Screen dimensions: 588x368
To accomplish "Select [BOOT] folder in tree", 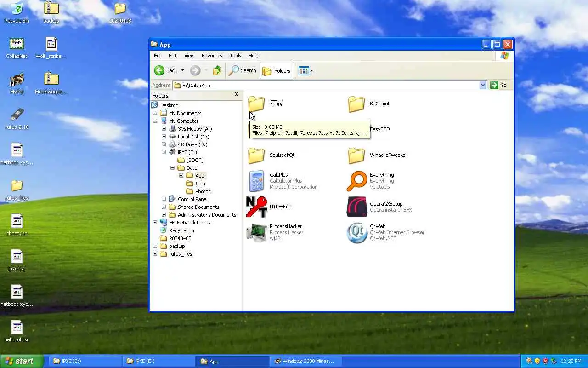I will coord(194,160).
